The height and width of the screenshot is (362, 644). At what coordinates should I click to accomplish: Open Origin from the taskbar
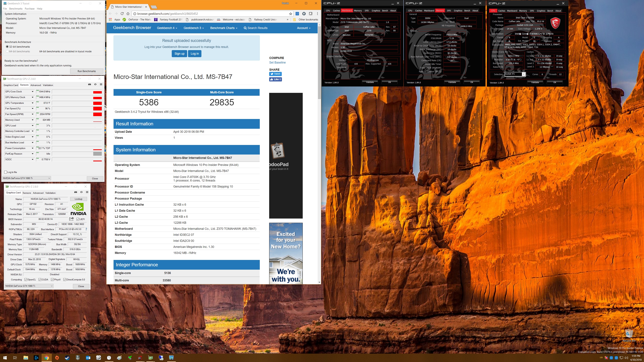(57, 358)
